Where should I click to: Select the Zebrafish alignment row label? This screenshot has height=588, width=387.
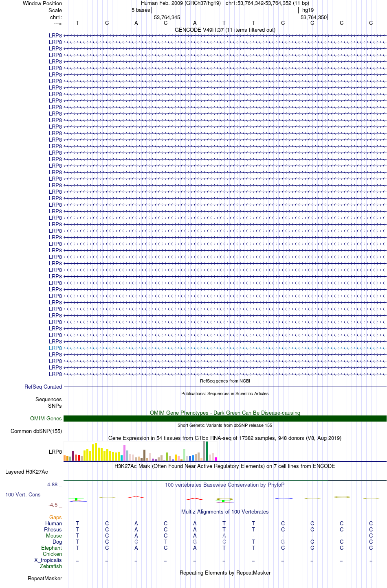[x=51, y=566]
